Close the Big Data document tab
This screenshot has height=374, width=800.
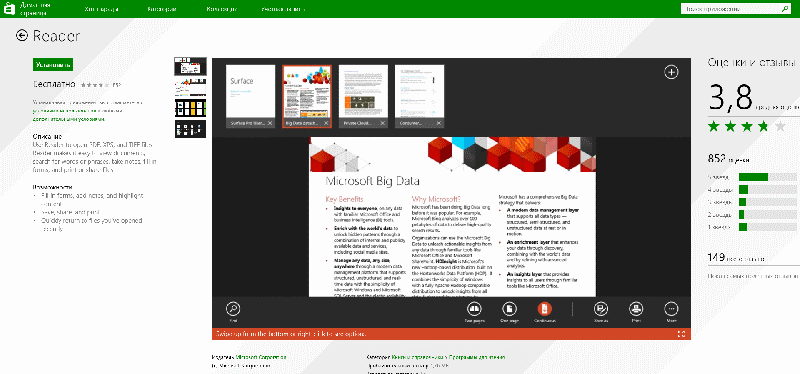326,123
